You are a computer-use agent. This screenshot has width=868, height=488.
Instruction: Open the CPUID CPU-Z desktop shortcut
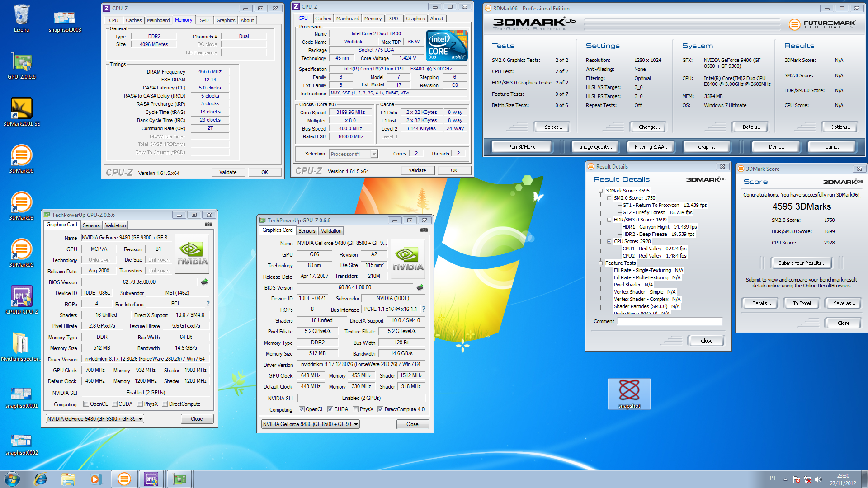tap(21, 300)
